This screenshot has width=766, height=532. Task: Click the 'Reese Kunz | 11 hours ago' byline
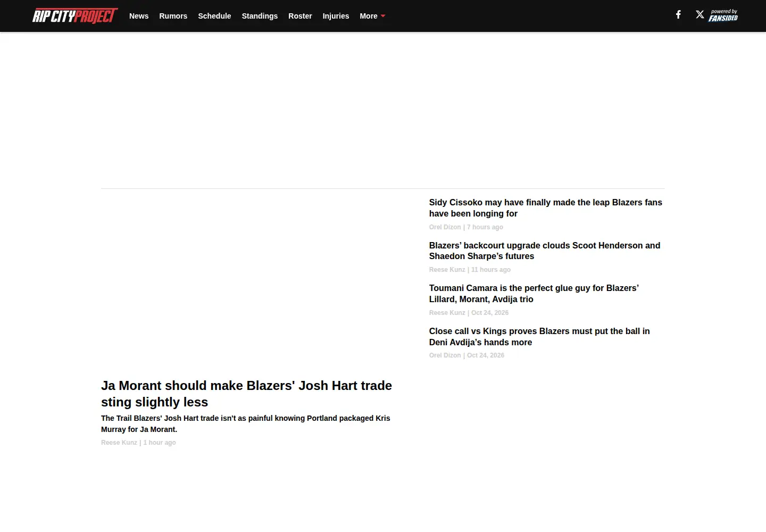pos(470,270)
